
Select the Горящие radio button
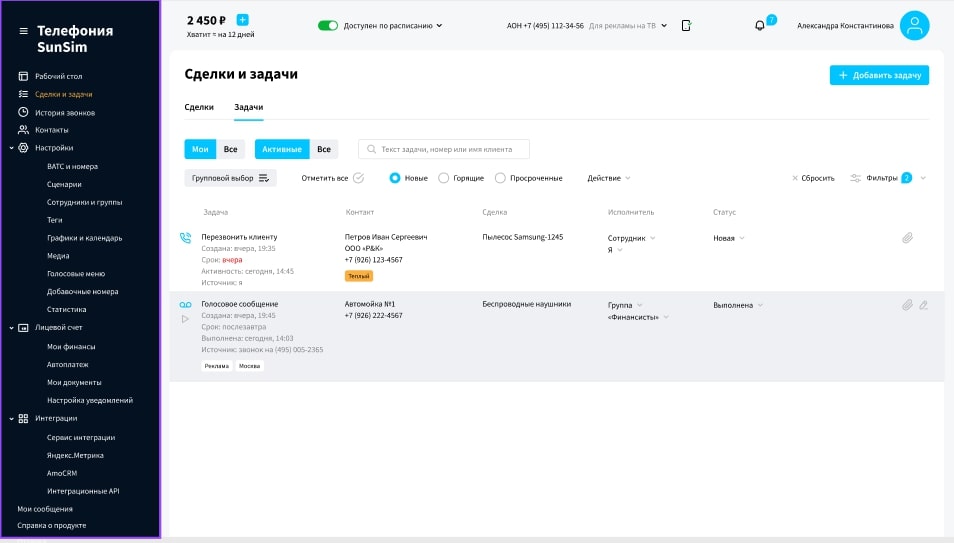point(444,178)
